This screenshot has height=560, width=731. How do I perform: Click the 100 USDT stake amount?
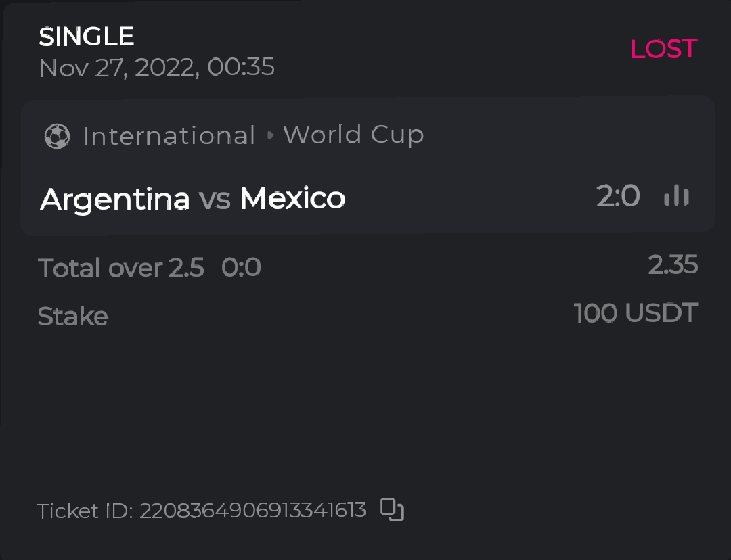636,313
